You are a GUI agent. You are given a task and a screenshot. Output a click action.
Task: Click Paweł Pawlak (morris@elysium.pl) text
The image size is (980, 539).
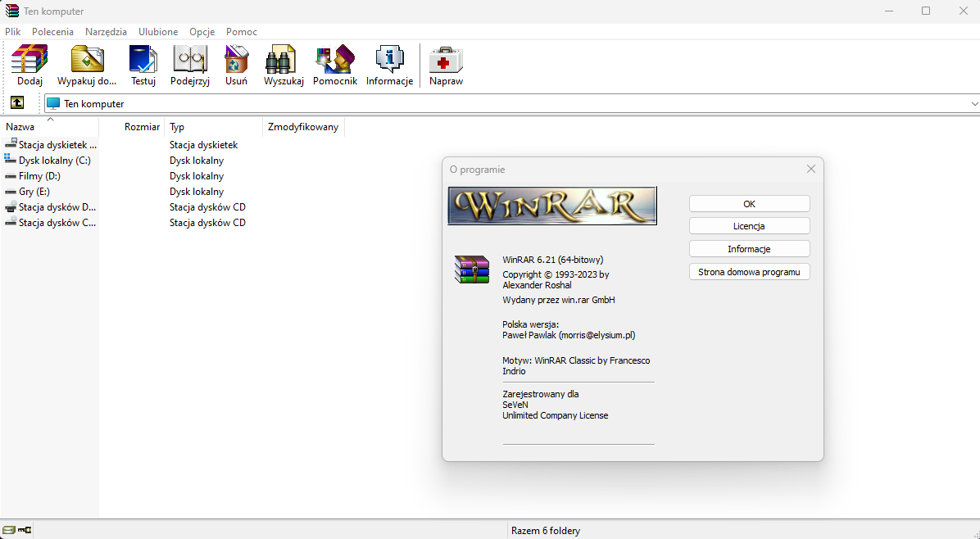(x=569, y=335)
